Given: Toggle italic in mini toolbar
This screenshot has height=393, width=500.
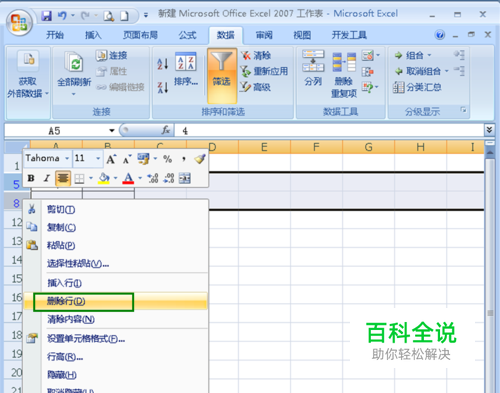Looking at the screenshot, I should pos(47,178).
